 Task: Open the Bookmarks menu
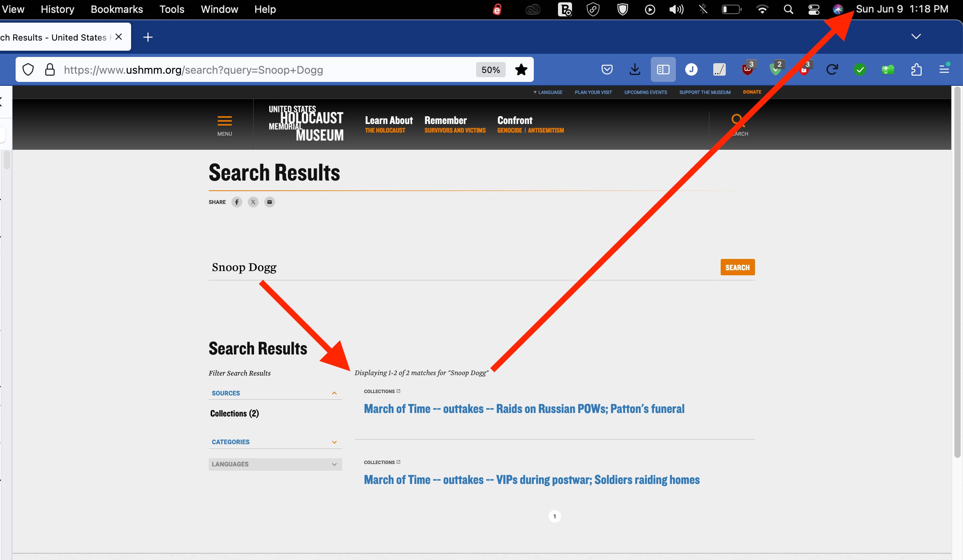click(117, 9)
